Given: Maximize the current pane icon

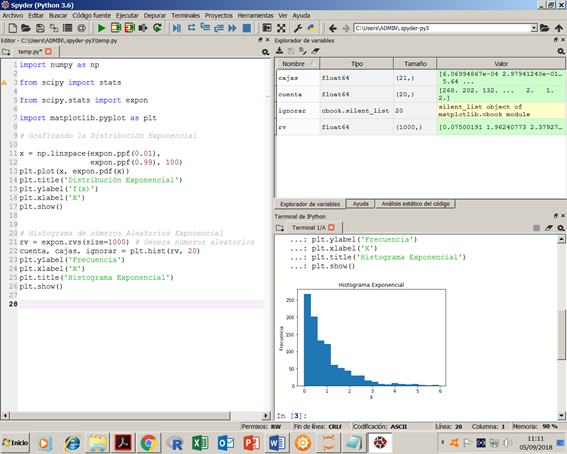Looking at the screenshot, I should pyautogui.click(x=267, y=28).
